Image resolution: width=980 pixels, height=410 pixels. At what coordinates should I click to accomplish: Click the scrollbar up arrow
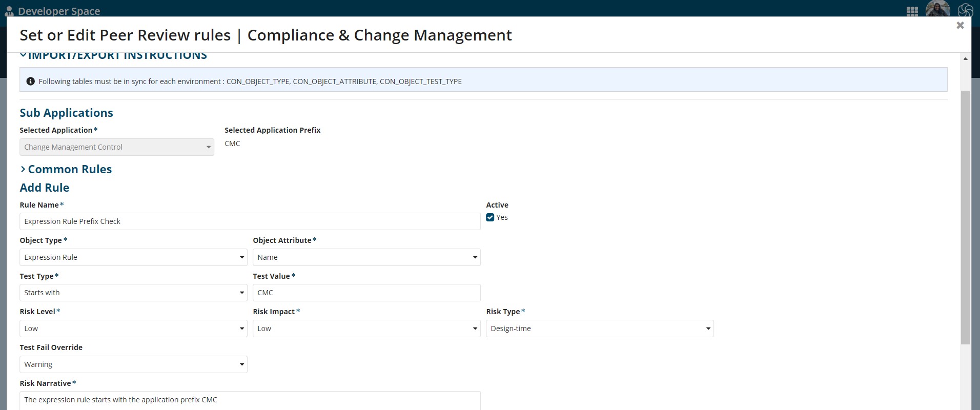965,59
